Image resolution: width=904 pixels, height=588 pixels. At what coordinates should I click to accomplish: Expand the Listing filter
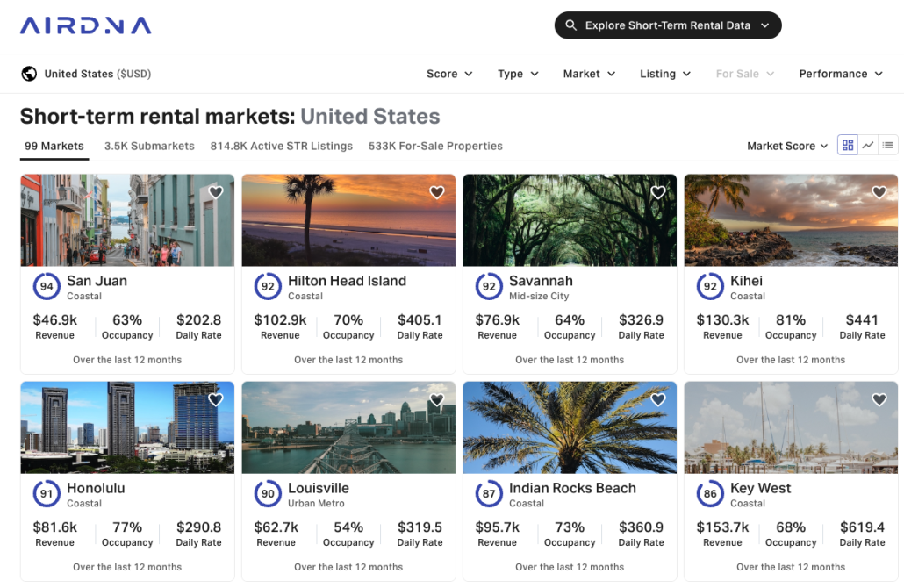click(665, 74)
